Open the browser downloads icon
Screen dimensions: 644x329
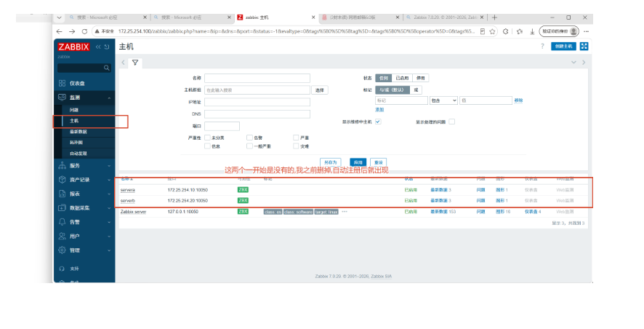(x=532, y=31)
